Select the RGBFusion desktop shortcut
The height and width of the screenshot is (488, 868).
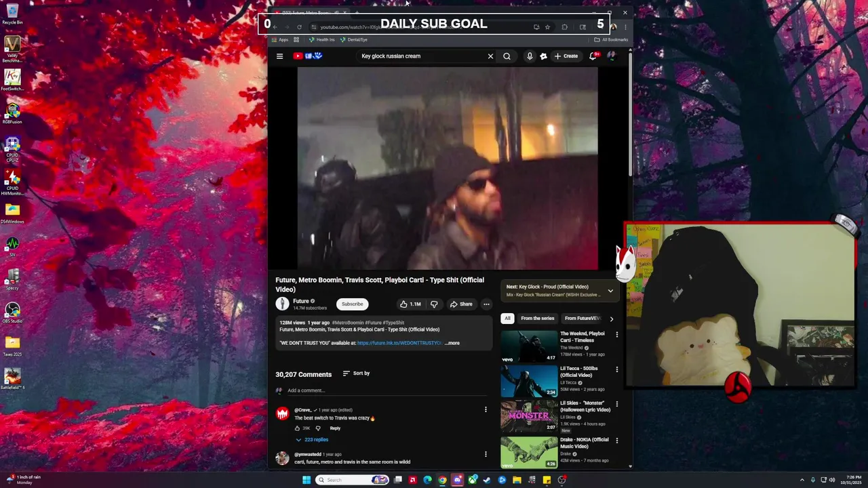tap(12, 113)
